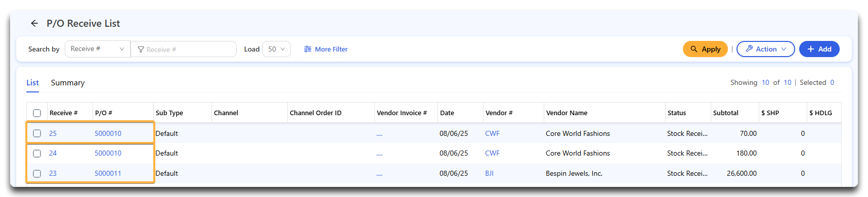Expand the Action dropdown menu
This screenshot has height=197, width=868.
click(766, 49)
